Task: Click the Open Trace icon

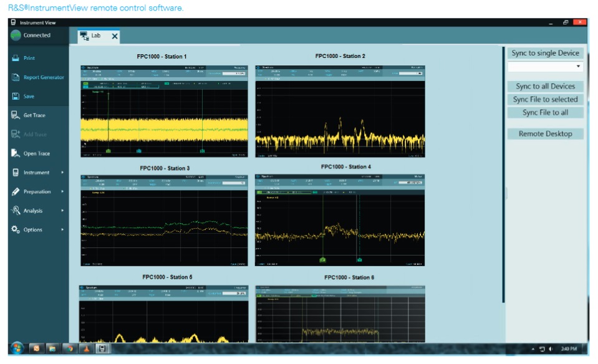Action: click(x=15, y=153)
